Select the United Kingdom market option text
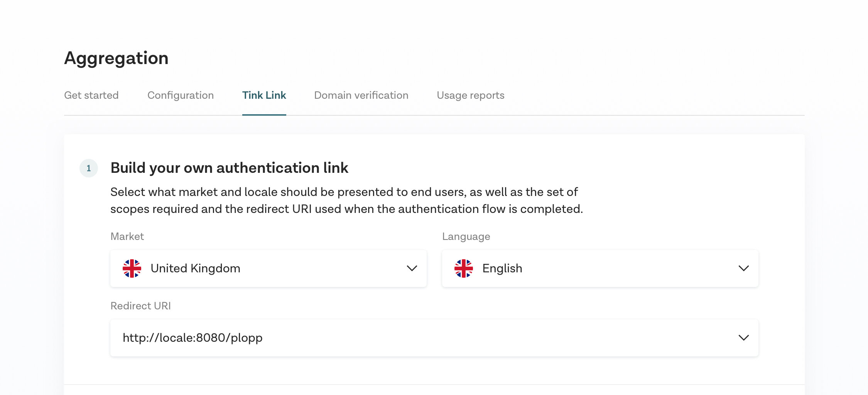 [x=196, y=268]
